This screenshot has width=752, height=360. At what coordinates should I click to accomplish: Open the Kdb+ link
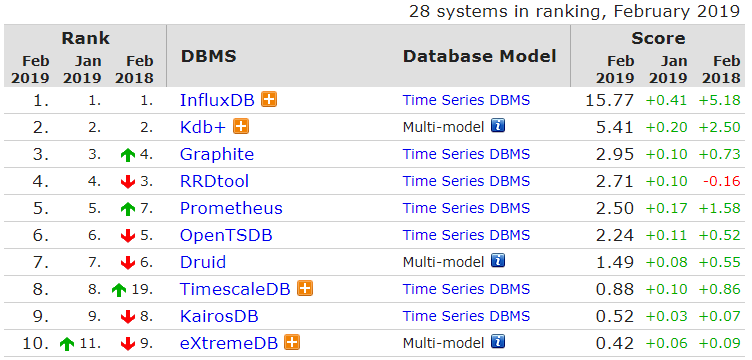203,127
